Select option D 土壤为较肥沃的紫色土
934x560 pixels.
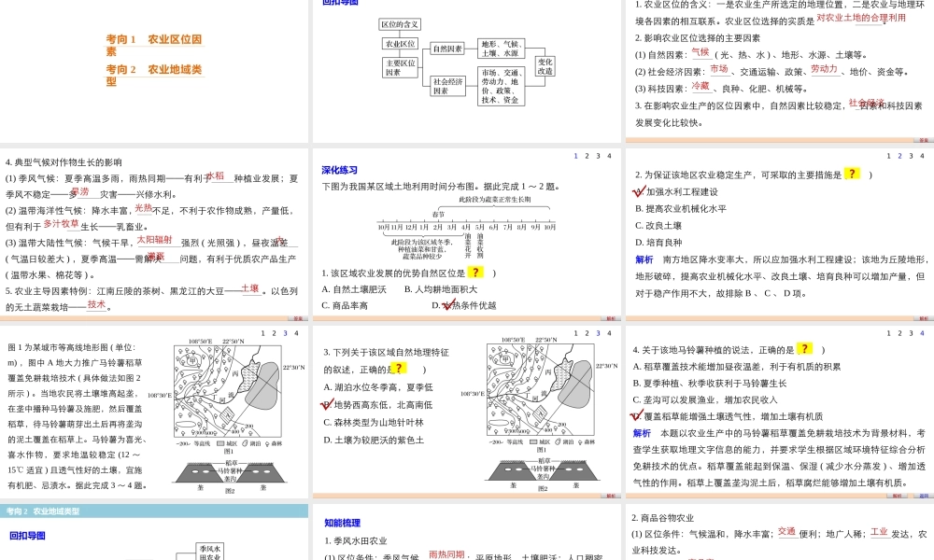tap(374, 441)
